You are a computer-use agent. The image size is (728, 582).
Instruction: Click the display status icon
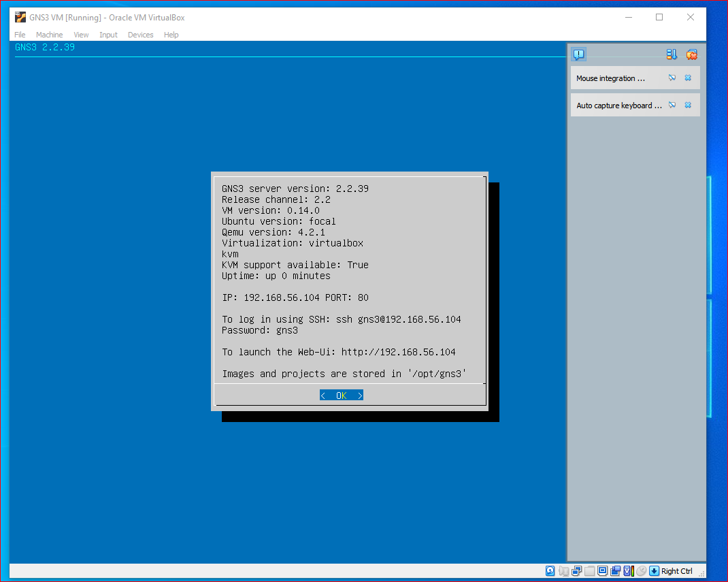(x=602, y=570)
